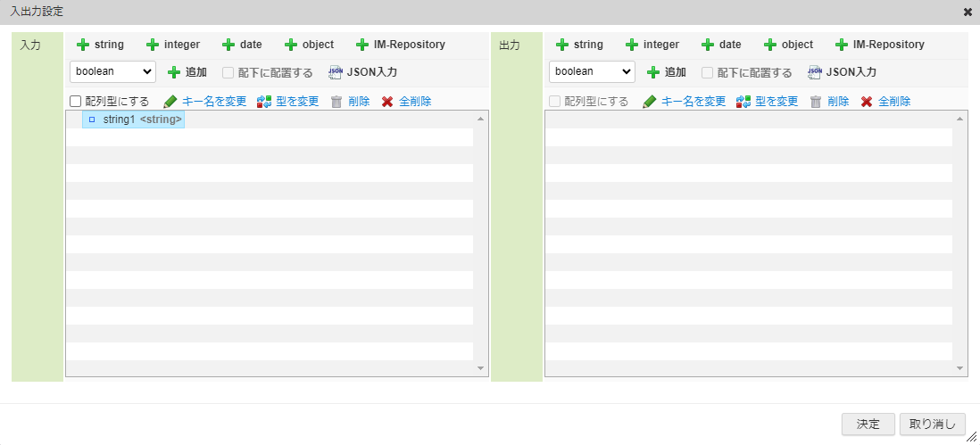This screenshot has width=980, height=445.
Task: Open the boolean type dropdown in output panel
Action: [592, 71]
